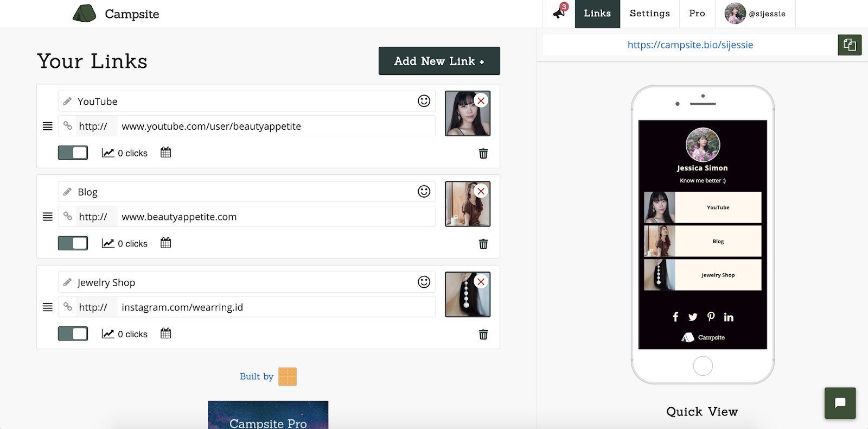This screenshot has height=429, width=868.
Task: Edit the Blog title field
Action: (247, 192)
